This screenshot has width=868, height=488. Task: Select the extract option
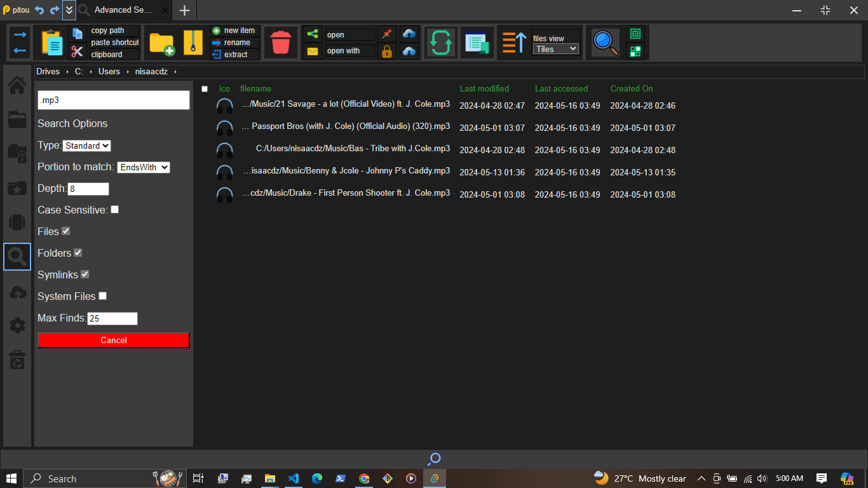[x=234, y=55]
